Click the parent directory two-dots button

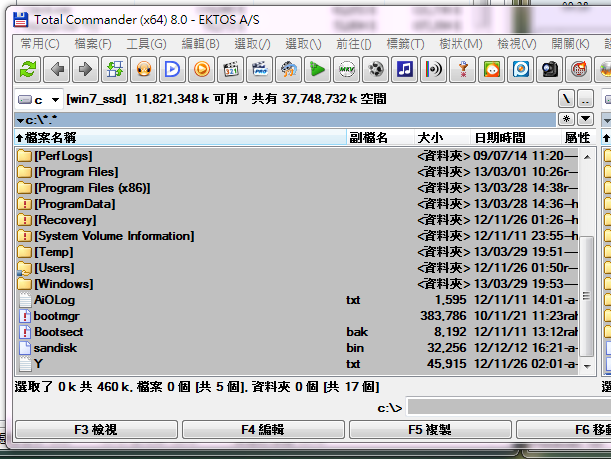coord(585,99)
